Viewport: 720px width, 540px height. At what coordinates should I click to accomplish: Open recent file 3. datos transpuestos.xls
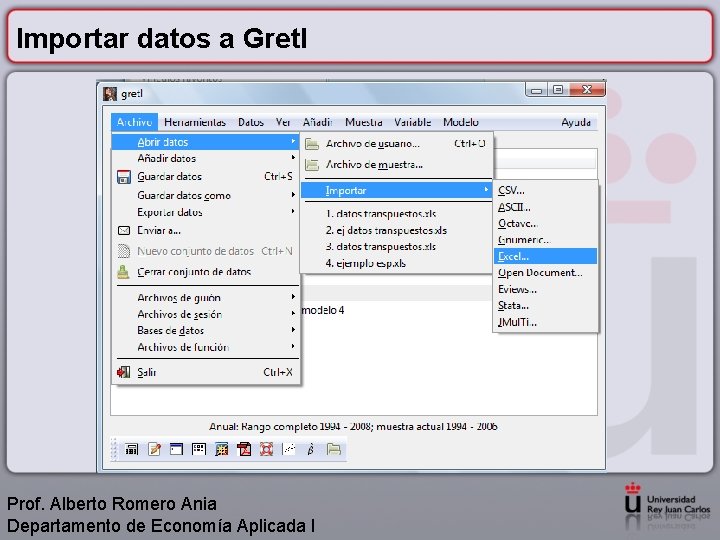(x=397, y=247)
